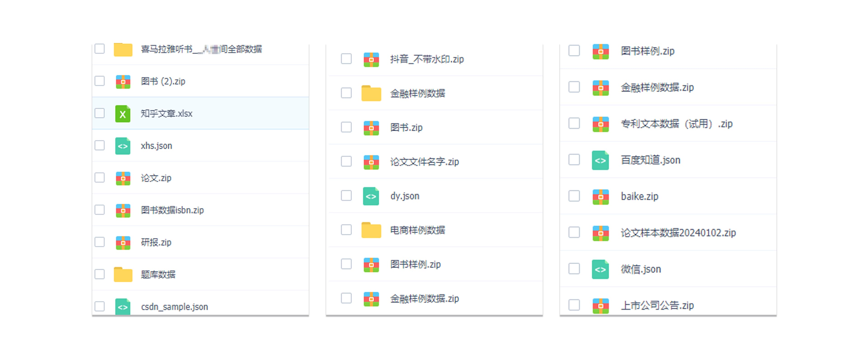Click the folder icon of 喜马拉雅听书 folder
The image size is (868, 354).
point(123,49)
